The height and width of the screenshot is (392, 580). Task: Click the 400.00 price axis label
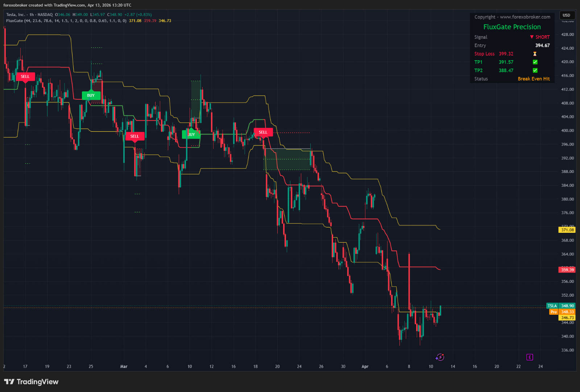pos(567,131)
